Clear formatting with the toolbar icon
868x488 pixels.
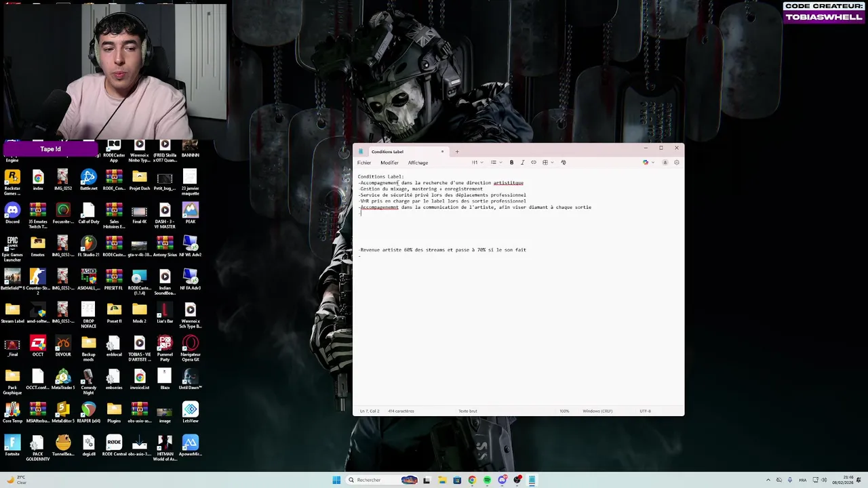click(x=563, y=163)
